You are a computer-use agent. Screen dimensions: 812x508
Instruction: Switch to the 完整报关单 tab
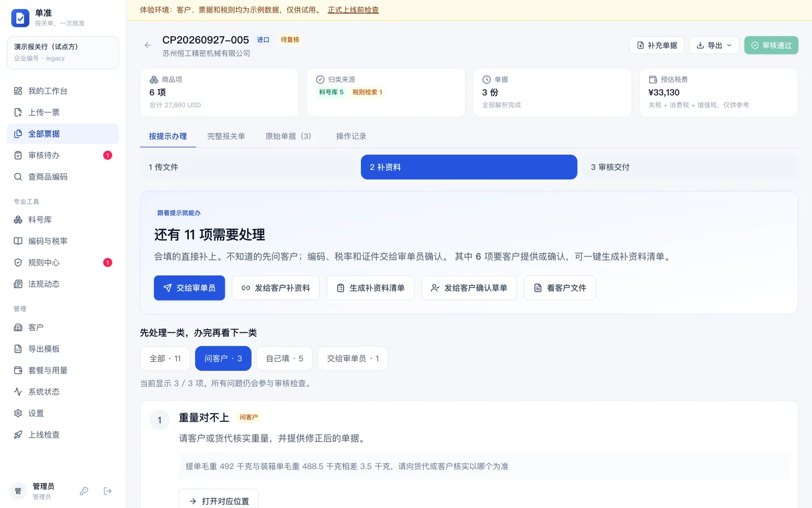226,136
